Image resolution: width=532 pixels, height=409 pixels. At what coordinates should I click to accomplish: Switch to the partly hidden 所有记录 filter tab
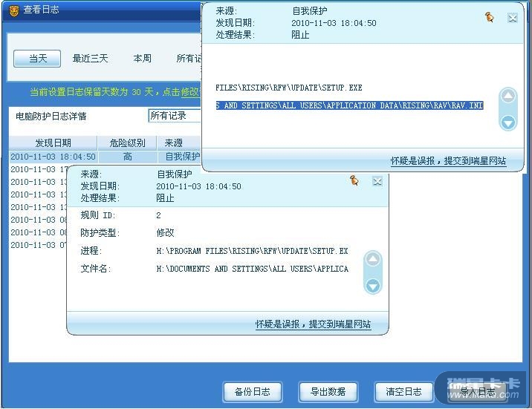pos(189,59)
